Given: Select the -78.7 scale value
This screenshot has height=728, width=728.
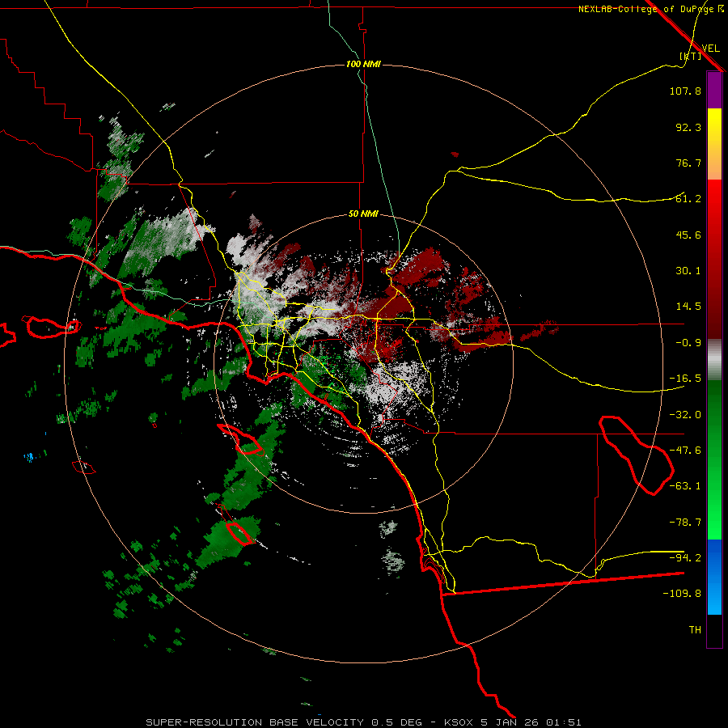Looking at the screenshot, I should pyautogui.click(x=685, y=523).
